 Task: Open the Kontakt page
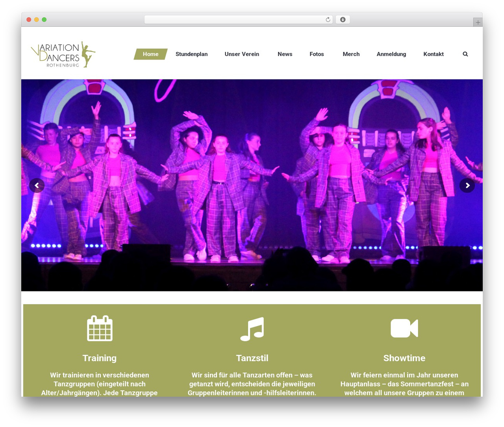click(434, 54)
